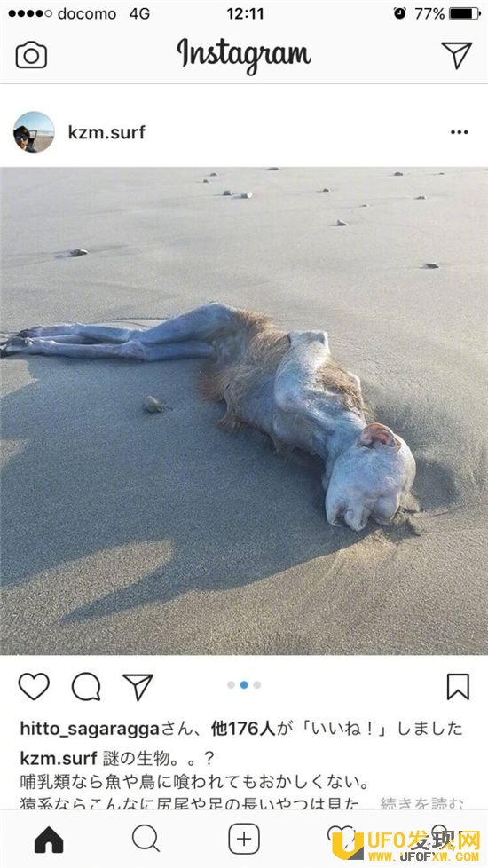
Task: Create new post with plus icon
Action: point(244,840)
